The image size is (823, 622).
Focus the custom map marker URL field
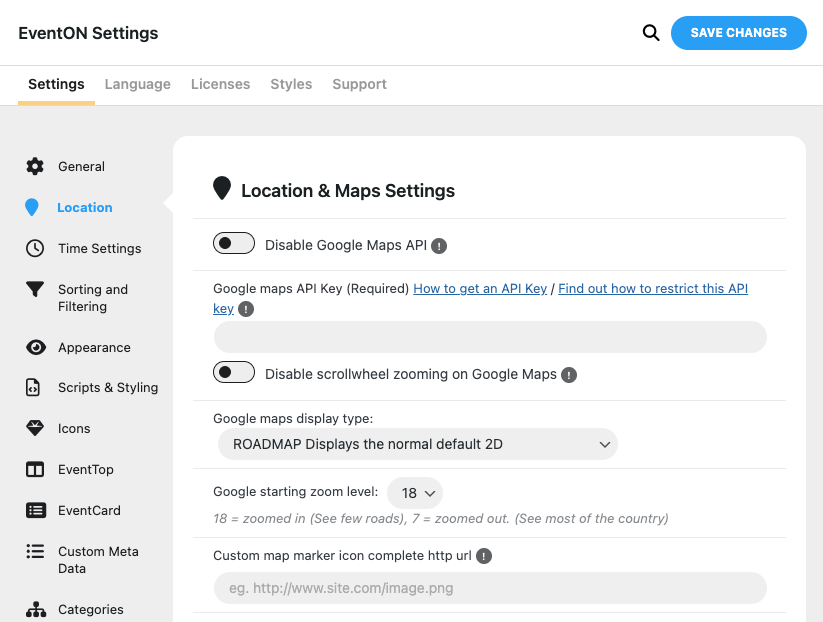490,588
